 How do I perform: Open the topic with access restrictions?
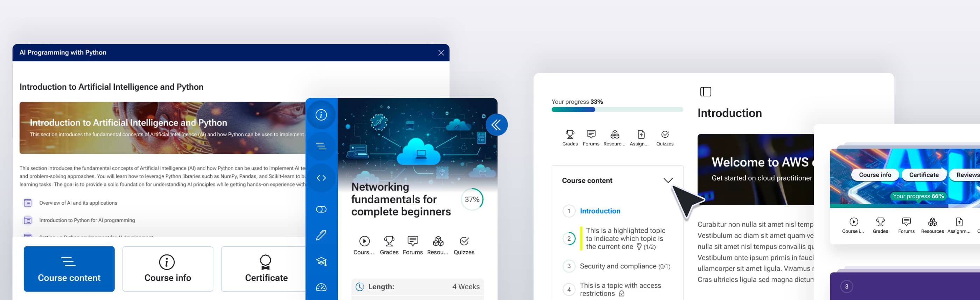pyautogui.click(x=620, y=289)
